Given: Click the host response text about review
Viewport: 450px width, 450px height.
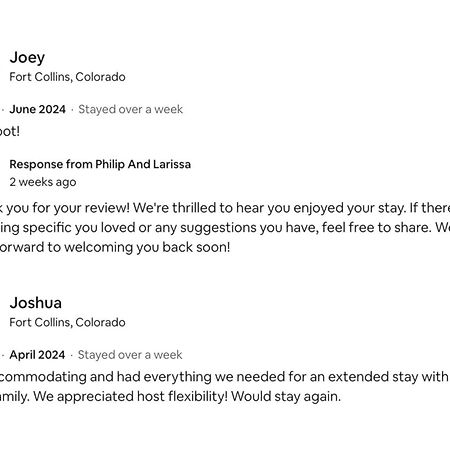Looking at the screenshot, I should (225, 228).
